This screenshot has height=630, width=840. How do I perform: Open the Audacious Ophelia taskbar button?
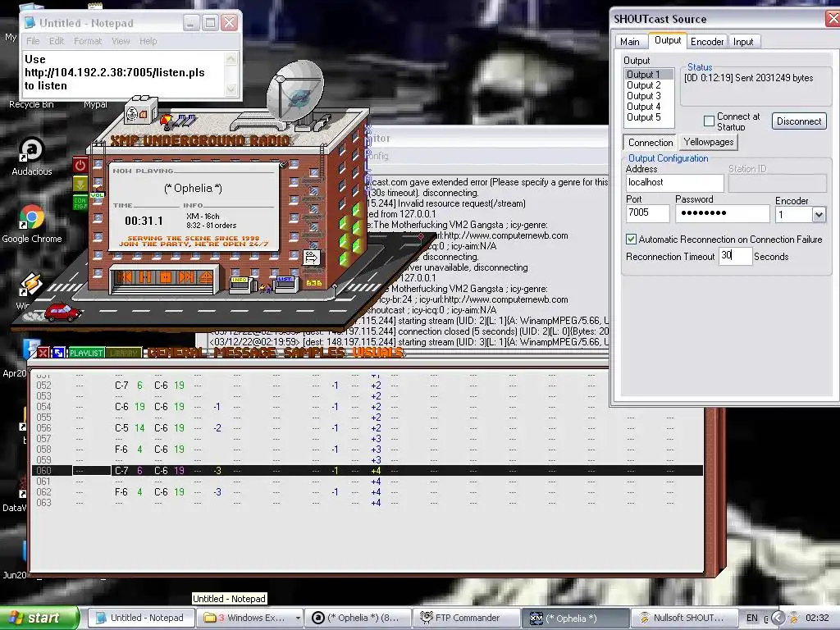coord(358,618)
